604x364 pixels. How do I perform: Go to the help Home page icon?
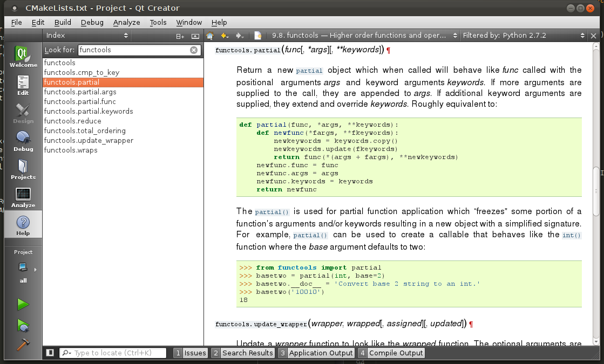210,36
